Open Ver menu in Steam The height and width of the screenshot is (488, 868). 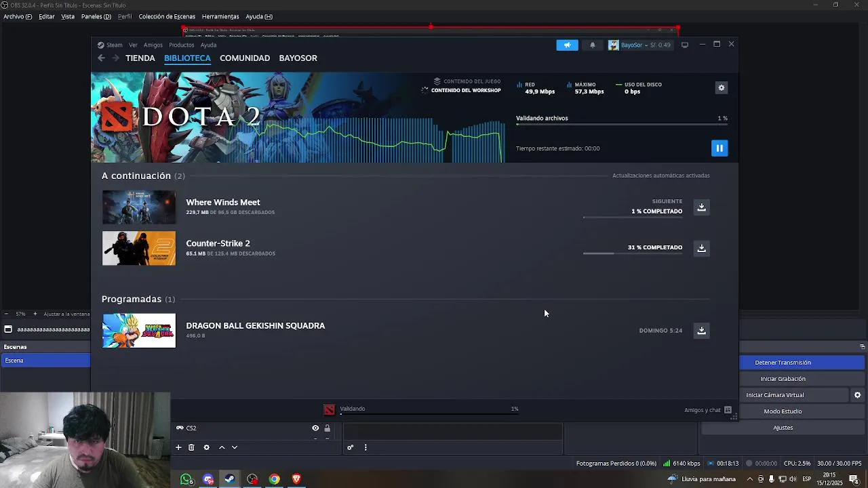tap(133, 45)
